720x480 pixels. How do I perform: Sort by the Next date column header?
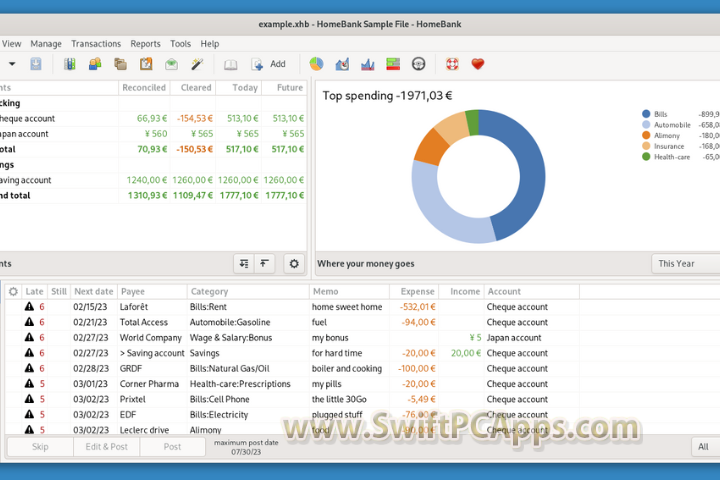click(x=94, y=292)
